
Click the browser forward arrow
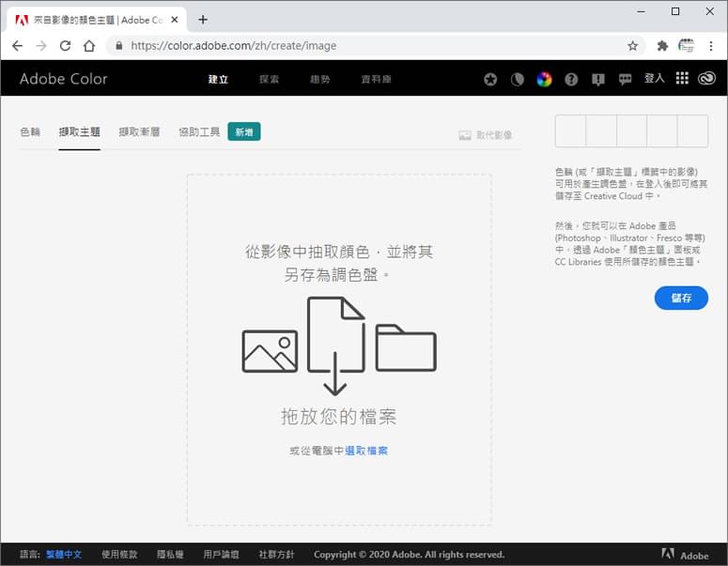pyautogui.click(x=41, y=46)
